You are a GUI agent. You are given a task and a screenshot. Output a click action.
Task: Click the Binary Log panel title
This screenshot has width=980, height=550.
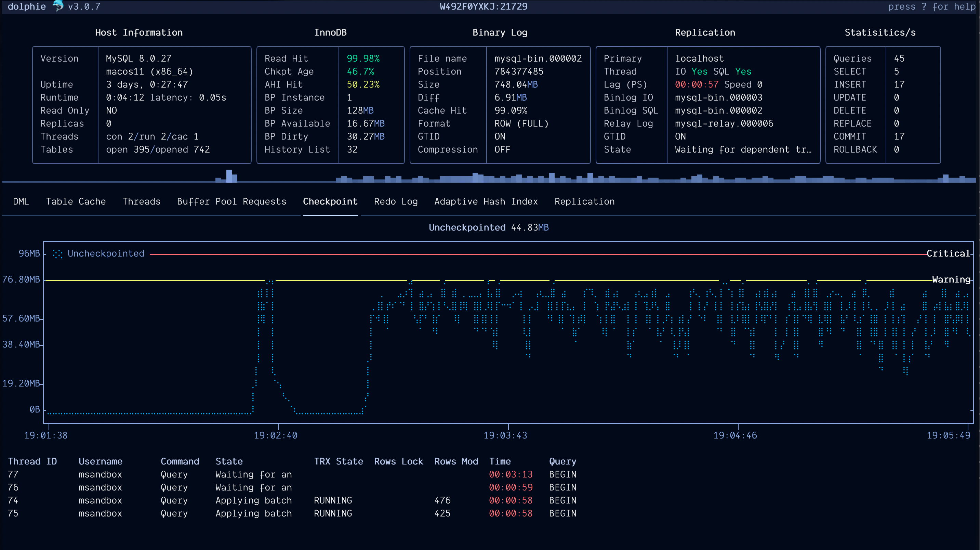[x=500, y=32]
